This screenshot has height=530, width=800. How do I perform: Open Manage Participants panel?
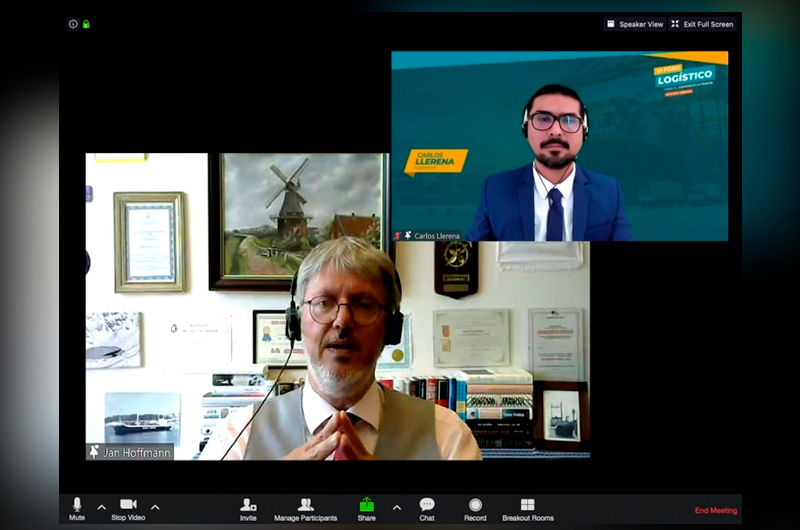pyautogui.click(x=306, y=507)
